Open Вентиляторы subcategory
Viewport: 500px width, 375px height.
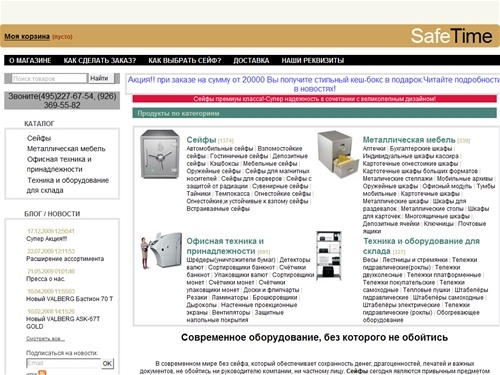pyautogui.click(x=231, y=313)
